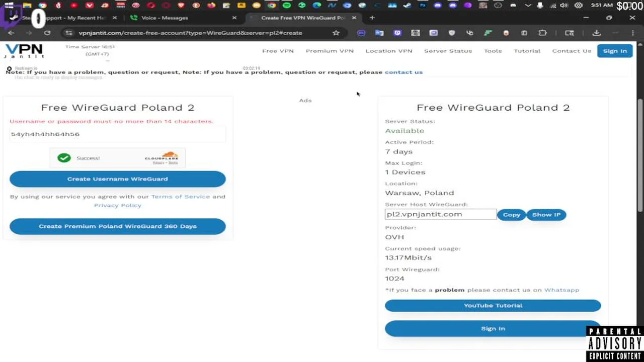Open the Contact Us page
Viewport: 644px width, 362px height.
(572, 51)
